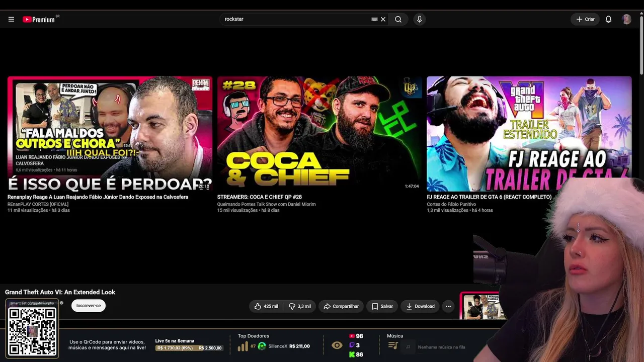Open the hamburger guide menu

coord(11,19)
